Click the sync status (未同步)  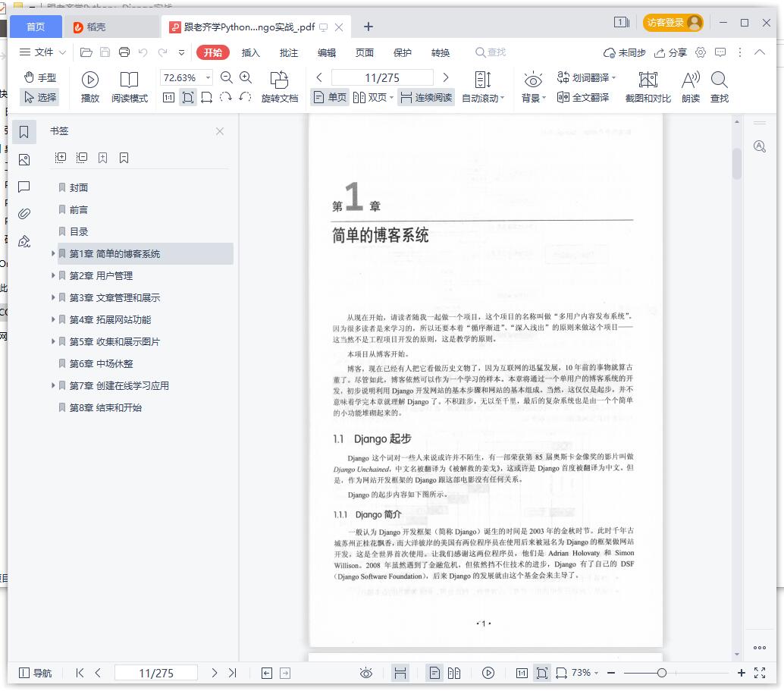[x=625, y=52]
